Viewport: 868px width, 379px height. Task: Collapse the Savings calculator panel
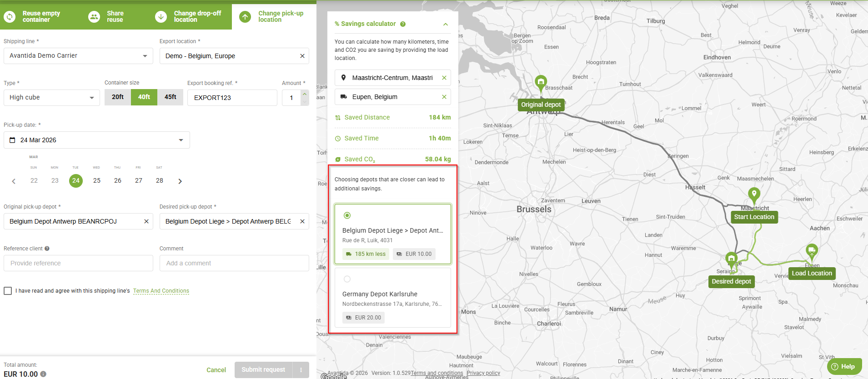tap(446, 24)
